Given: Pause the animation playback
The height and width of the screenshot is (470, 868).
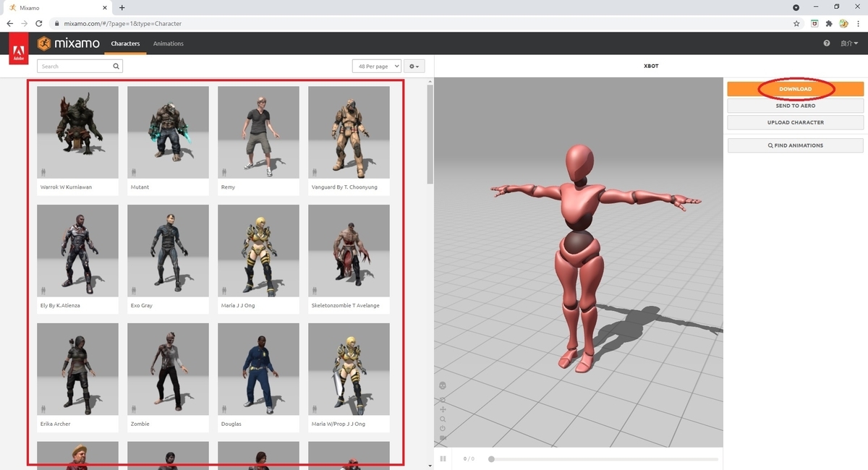Looking at the screenshot, I should 443,458.
